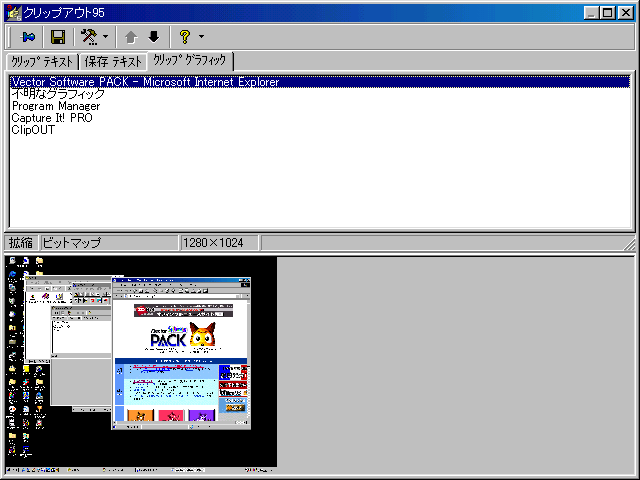
Task: Click the クリップアウト95 title bar app icon
Action: click(x=12, y=12)
